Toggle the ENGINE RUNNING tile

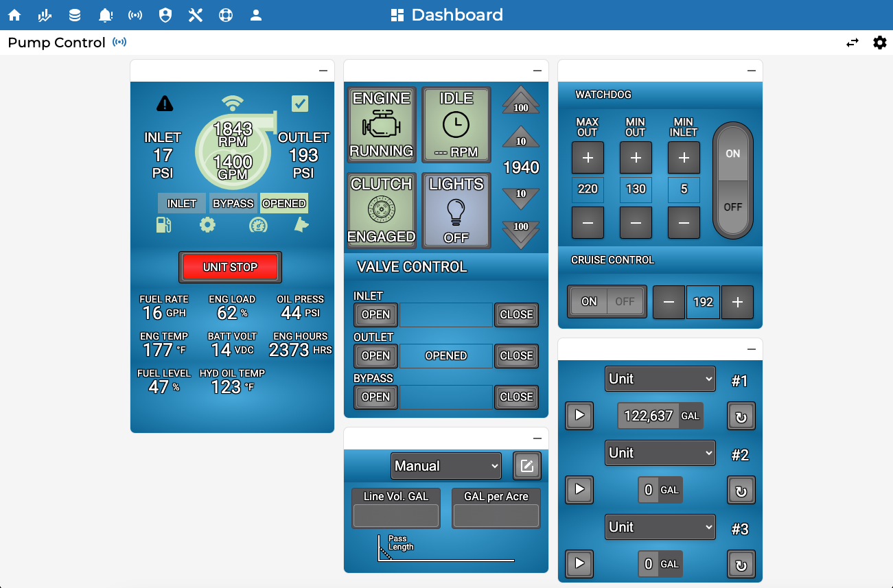coord(382,124)
